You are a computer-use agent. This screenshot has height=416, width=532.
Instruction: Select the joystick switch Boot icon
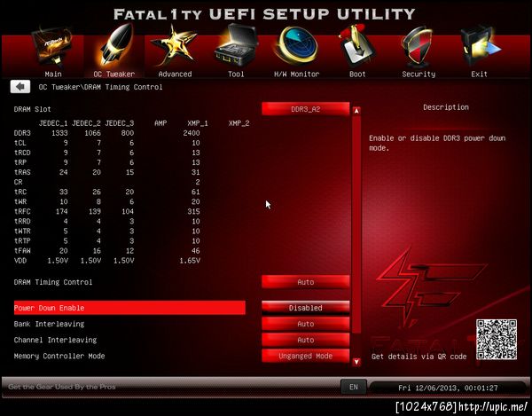click(356, 46)
